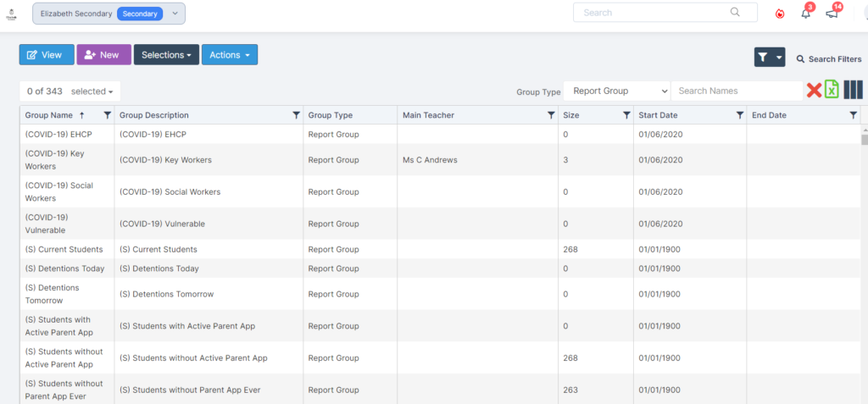The image size is (868, 404).
Task: Open the Group Type Report Group dropdown
Action: [x=617, y=91]
